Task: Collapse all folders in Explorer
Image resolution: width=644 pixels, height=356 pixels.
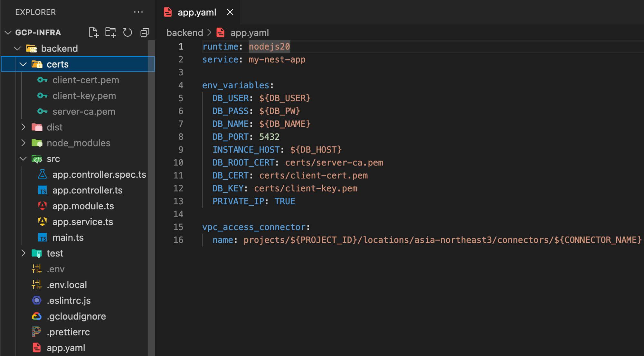Action: [x=145, y=33]
